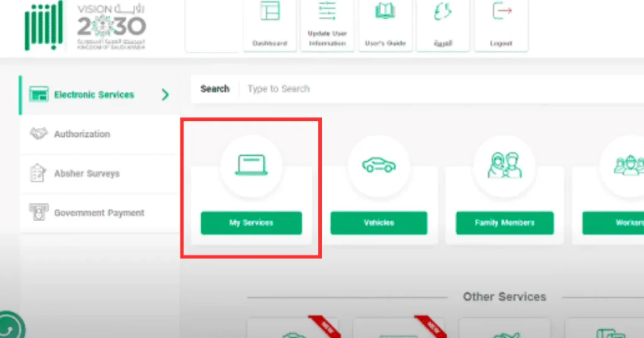Open Government Payment in the sidebar

[x=99, y=213]
